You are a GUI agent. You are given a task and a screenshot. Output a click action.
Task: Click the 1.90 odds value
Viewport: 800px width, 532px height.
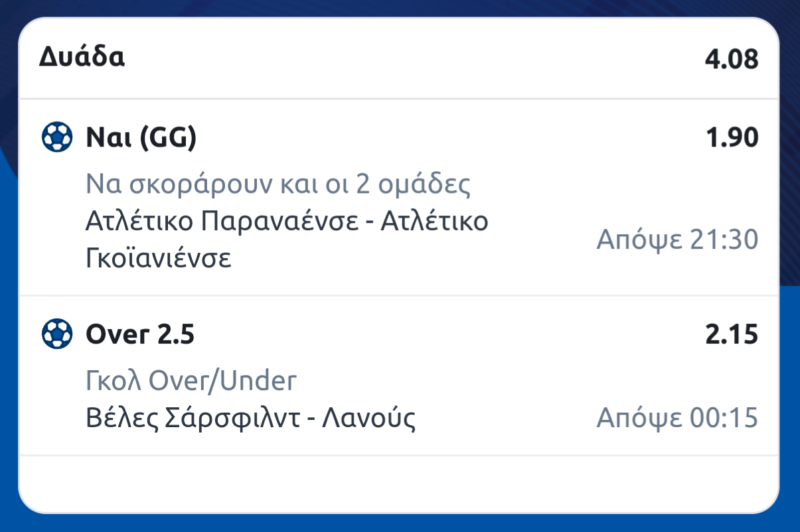732,137
